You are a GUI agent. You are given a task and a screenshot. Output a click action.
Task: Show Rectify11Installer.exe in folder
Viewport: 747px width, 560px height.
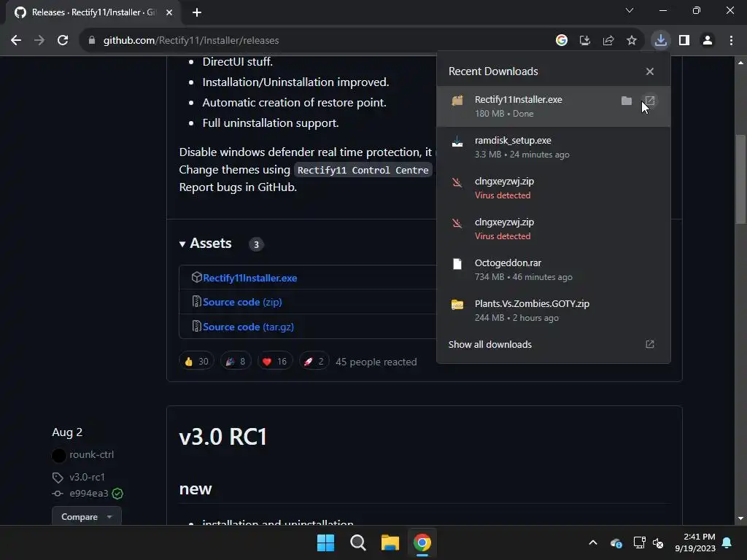click(627, 101)
